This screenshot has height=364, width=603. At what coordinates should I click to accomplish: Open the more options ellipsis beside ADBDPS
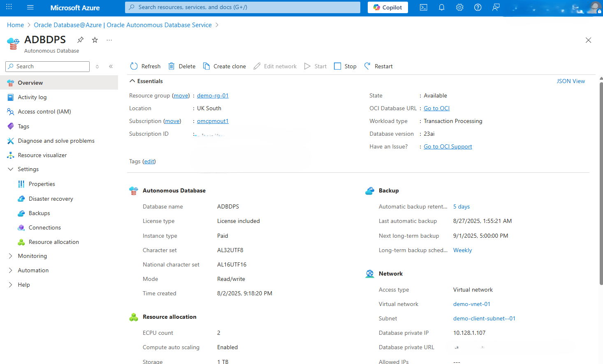(x=109, y=40)
